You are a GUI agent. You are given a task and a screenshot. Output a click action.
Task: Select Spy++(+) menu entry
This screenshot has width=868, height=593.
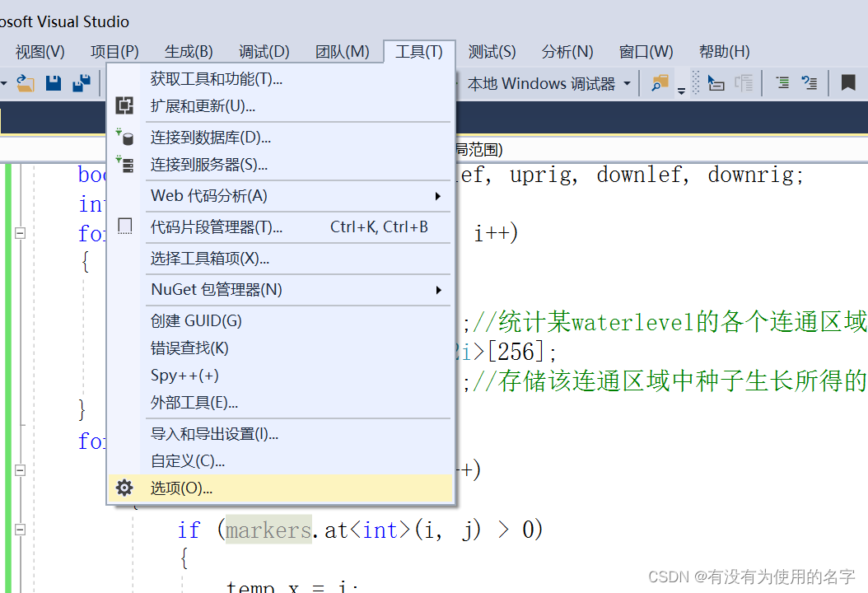tap(281, 375)
